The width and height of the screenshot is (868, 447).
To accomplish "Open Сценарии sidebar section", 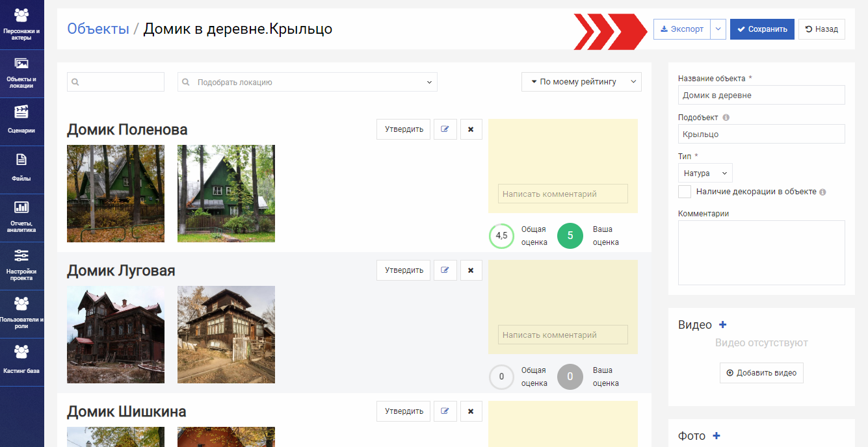I will [x=21, y=121].
